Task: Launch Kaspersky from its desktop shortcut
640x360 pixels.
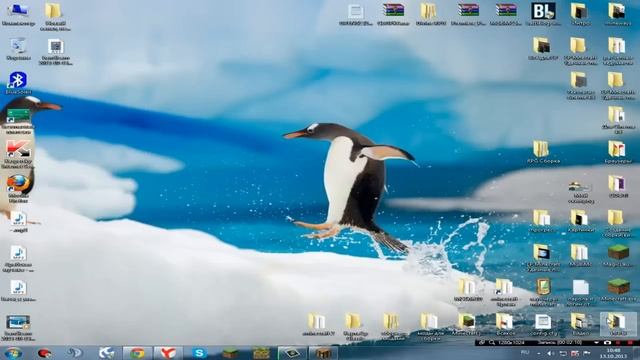Action: pos(18,154)
